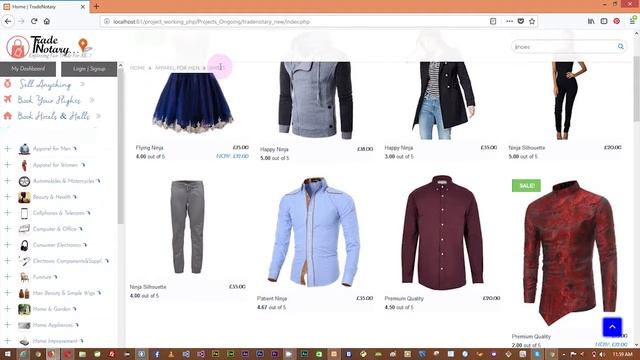The image size is (640, 360).
Task: Click the My Dashboard button
Action: point(28,69)
